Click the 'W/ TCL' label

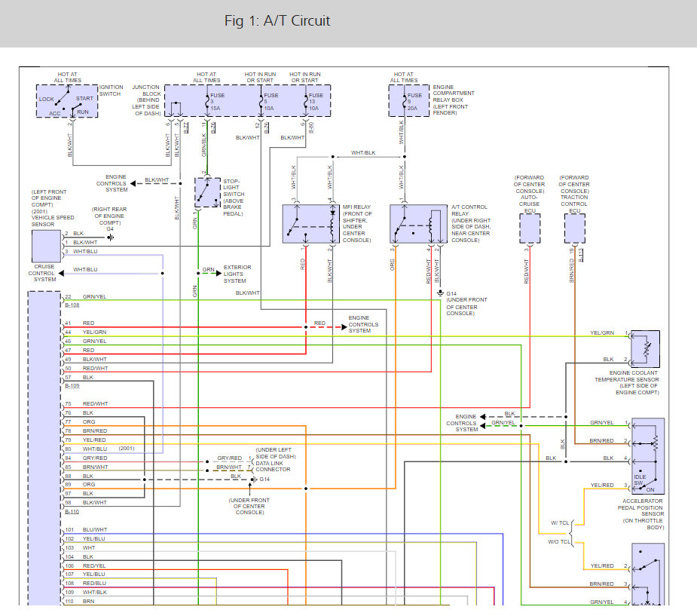(x=560, y=523)
